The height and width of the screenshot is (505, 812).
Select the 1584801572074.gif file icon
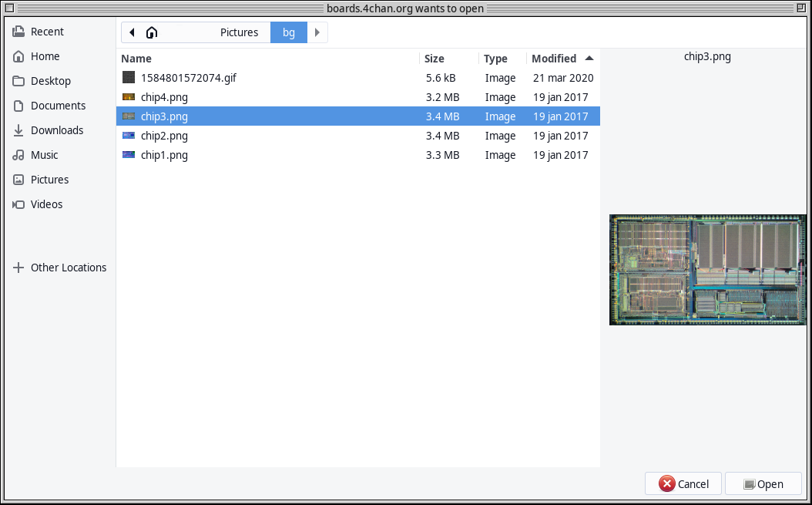[x=129, y=78]
